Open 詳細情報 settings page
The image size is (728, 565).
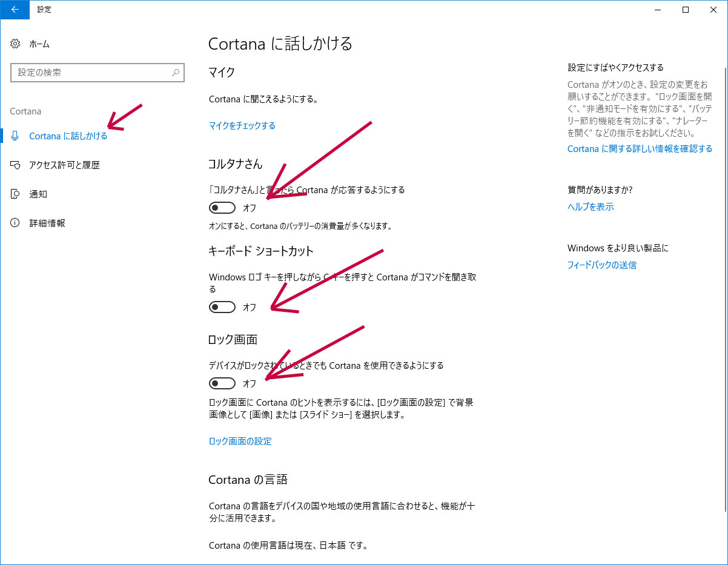(47, 223)
